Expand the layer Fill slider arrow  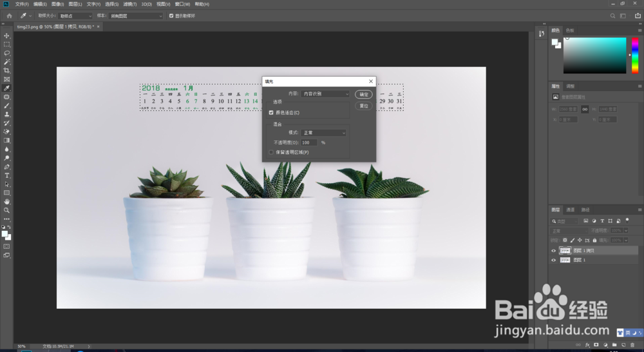[x=626, y=240]
